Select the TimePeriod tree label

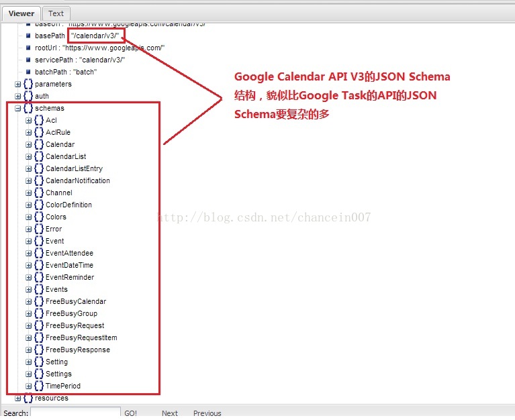(63, 386)
